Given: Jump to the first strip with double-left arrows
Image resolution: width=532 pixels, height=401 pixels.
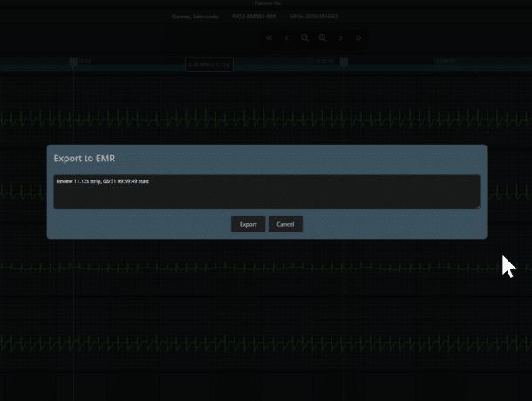Looking at the screenshot, I should 269,38.
